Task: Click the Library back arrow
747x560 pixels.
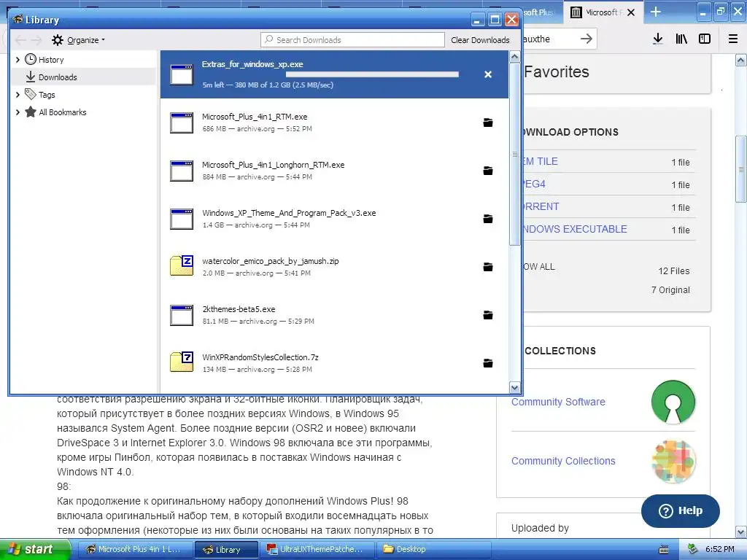Action: coord(20,40)
